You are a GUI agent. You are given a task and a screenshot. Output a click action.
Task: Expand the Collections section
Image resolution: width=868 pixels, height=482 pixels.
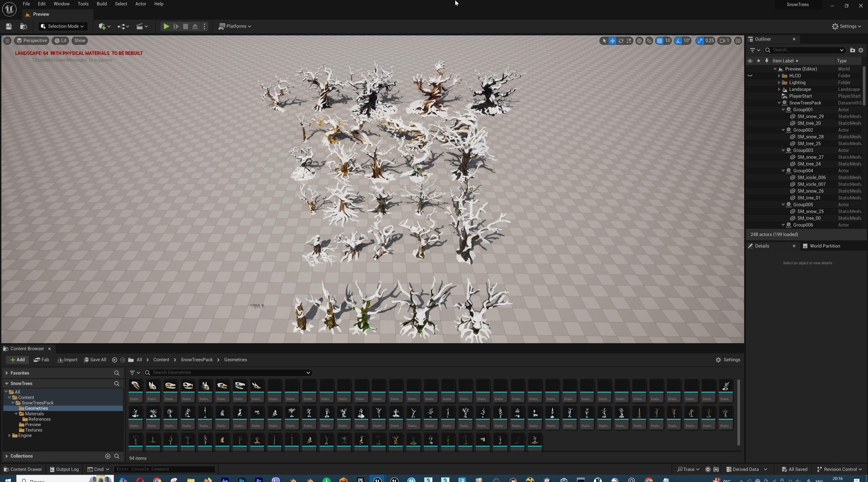click(6, 456)
